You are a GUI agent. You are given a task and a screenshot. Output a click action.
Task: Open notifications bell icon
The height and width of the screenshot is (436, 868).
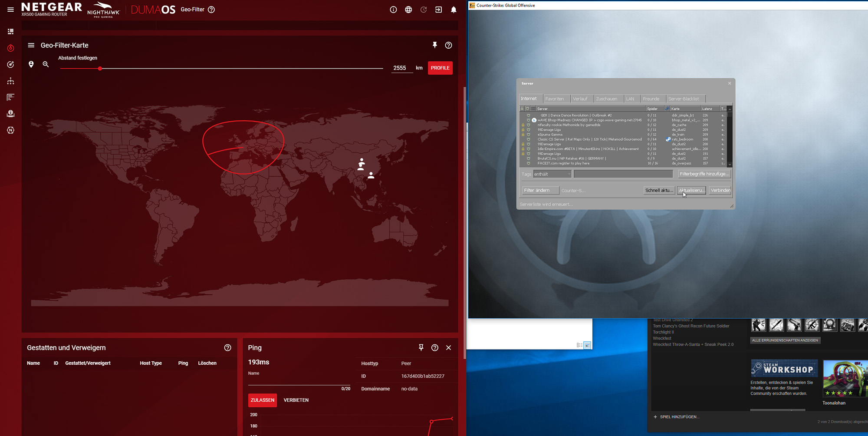coord(454,10)
